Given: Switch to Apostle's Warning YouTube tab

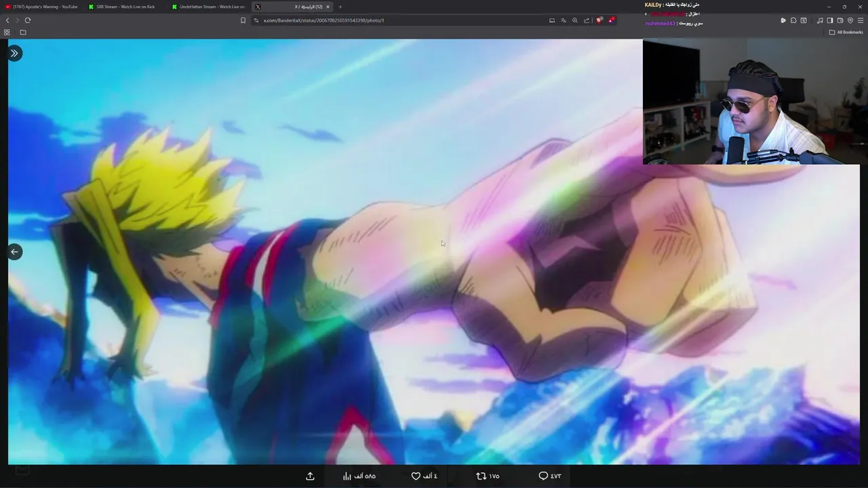Looking at the screenshot, I should click(42, 7).
